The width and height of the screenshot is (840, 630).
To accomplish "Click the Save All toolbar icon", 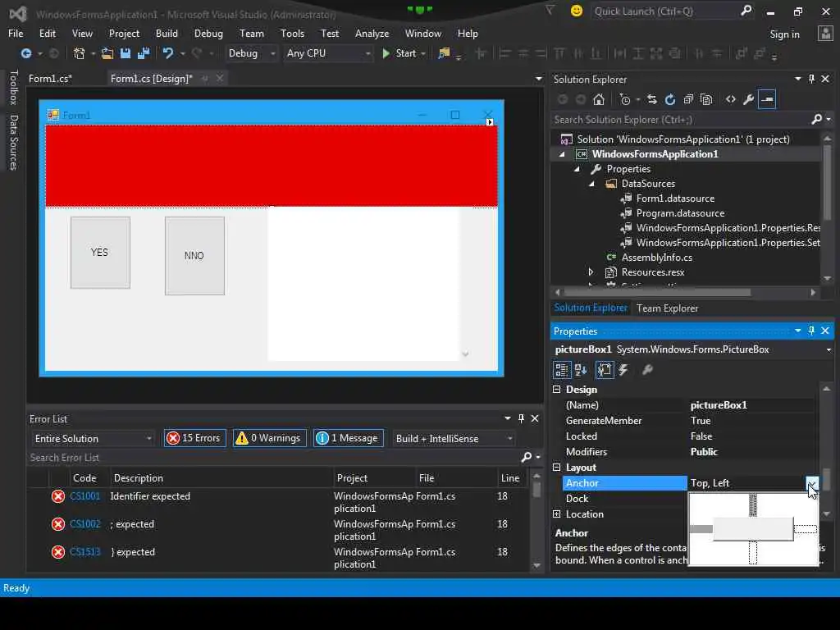I will 144,53.
